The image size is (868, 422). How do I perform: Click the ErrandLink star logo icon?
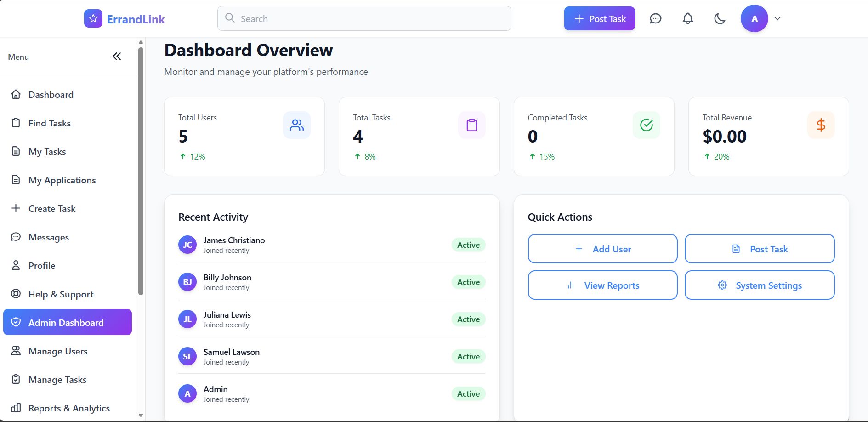click(x=93, y=19)
